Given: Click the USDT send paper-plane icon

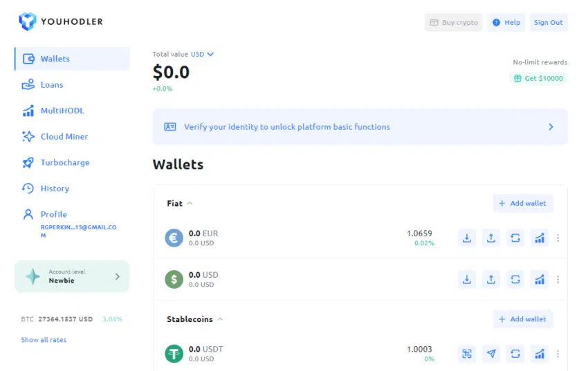Looking at the screenshot, I should [x=491, y=354].
